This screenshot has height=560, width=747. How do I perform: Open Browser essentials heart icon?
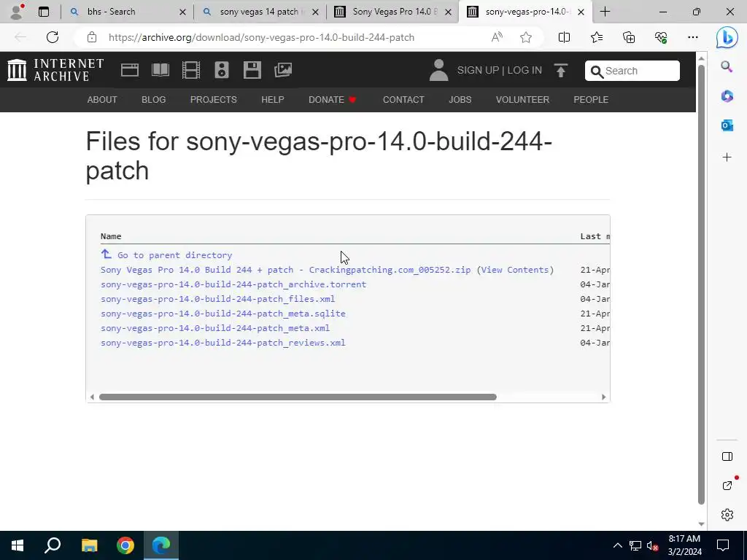coord(661,37)
